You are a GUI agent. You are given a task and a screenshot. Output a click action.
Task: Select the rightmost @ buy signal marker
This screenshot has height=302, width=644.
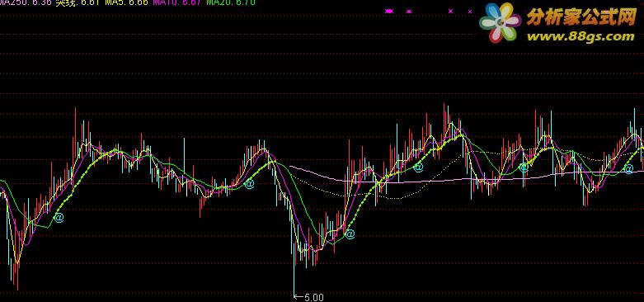click(x=629, y=168)
